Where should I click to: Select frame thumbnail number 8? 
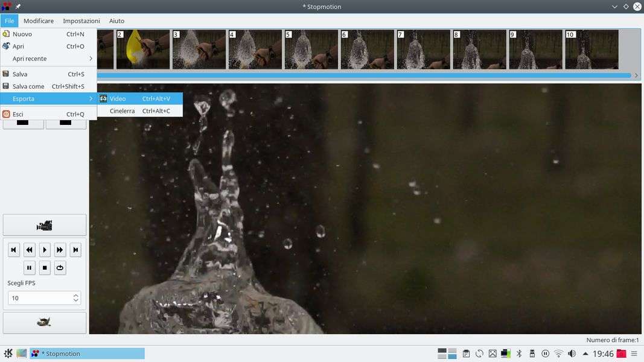click(480, 49)
